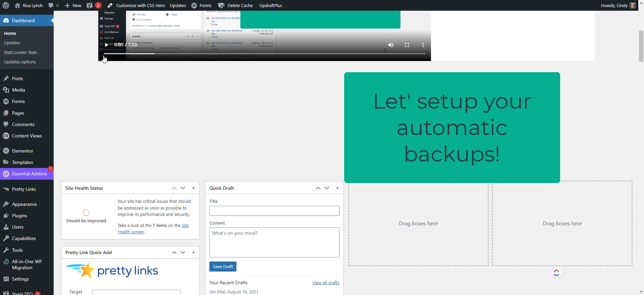644x295 pixels.
Task: Open Updates options in the sidebar
Action: tap(20, 62)
